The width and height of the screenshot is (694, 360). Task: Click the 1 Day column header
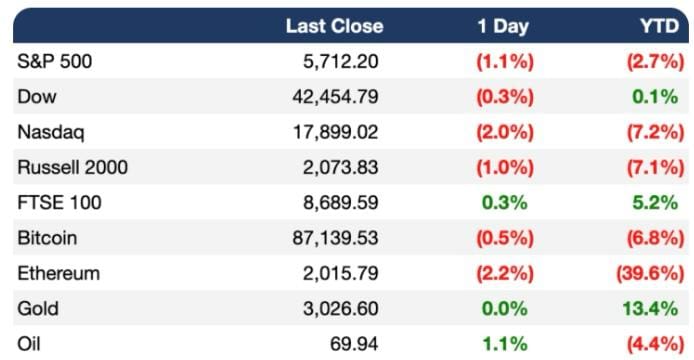[503, 27]
